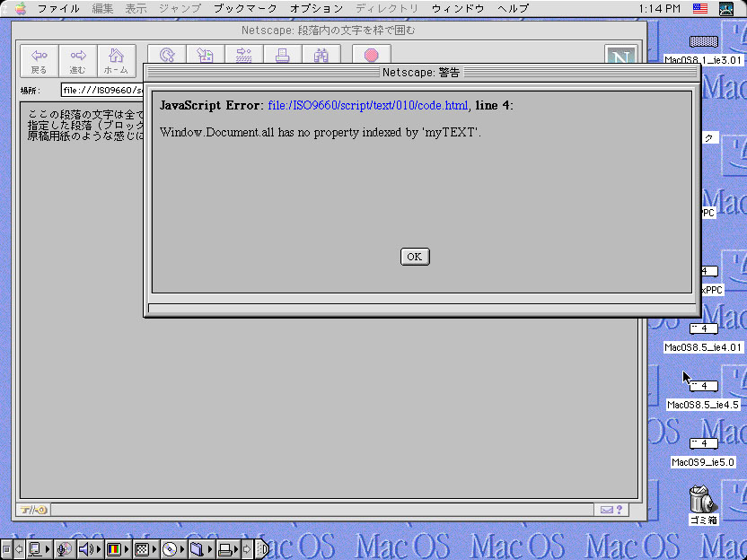Click the 'has no property indexed' error message text

tap(321, 133)
